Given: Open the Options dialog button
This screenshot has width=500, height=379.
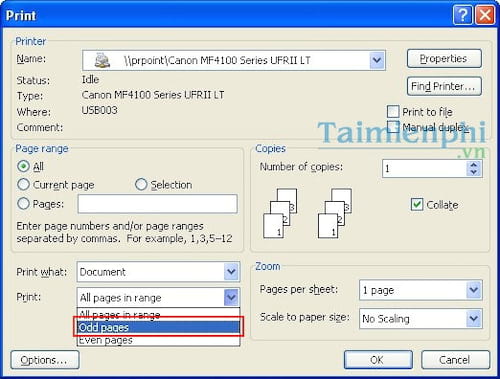Looking at the screenshot, I should tap(45, 360).
